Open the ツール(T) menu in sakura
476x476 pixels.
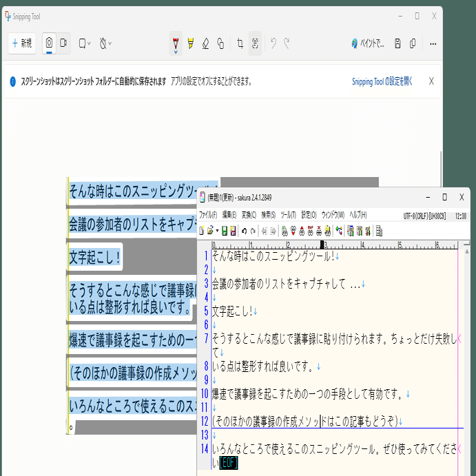[288, 215]
